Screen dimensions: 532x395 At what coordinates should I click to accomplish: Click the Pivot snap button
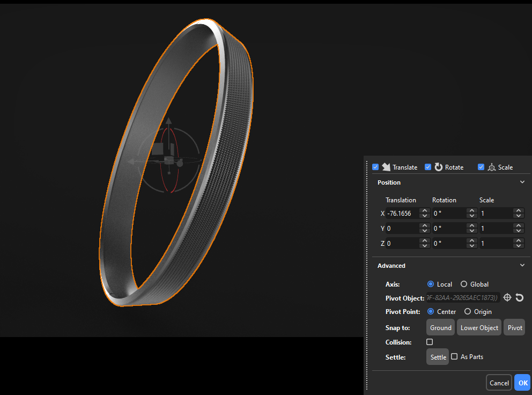tap(514, 327)
